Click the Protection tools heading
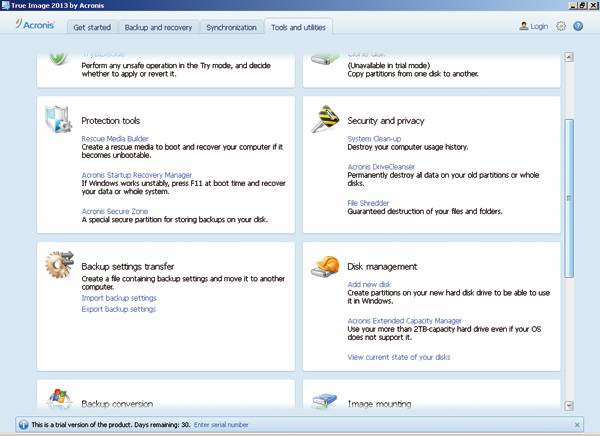 [111, 121]
